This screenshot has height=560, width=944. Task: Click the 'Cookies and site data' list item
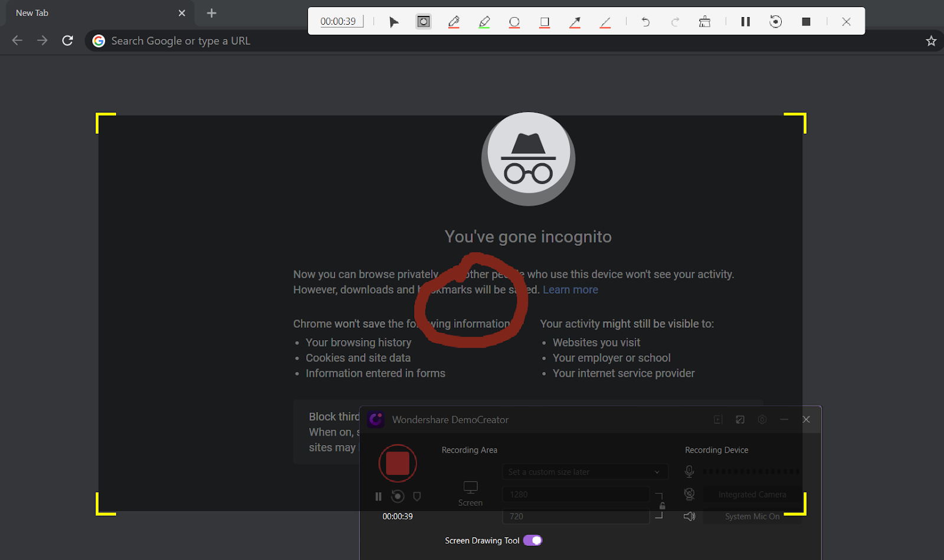[x=358, y=358]
